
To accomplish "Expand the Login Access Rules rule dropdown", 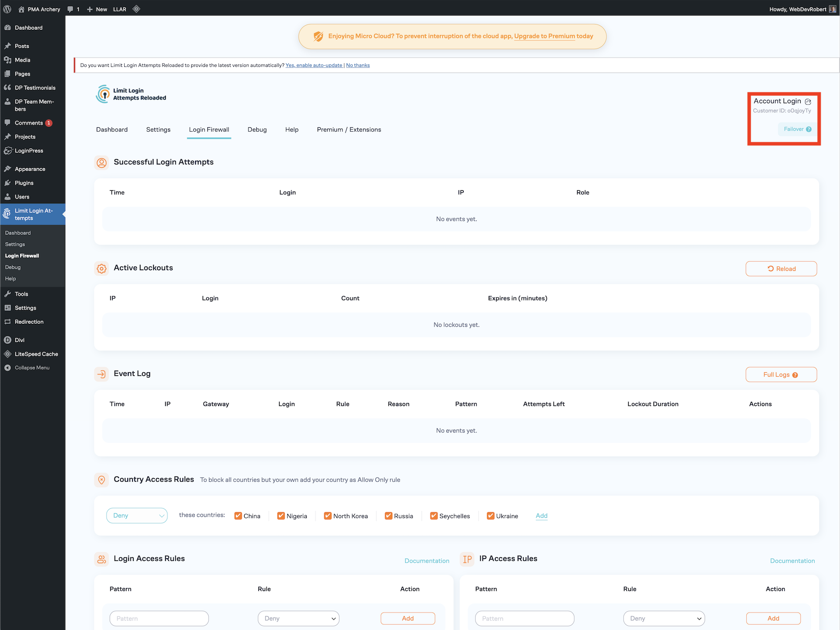I will pos(299,618).
